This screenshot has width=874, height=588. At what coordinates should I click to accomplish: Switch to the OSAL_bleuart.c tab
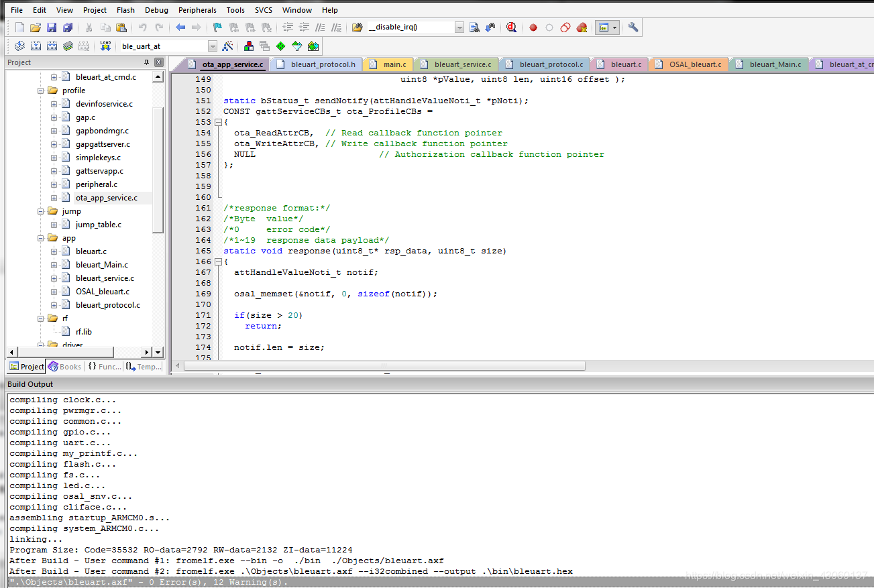[690, 64]
